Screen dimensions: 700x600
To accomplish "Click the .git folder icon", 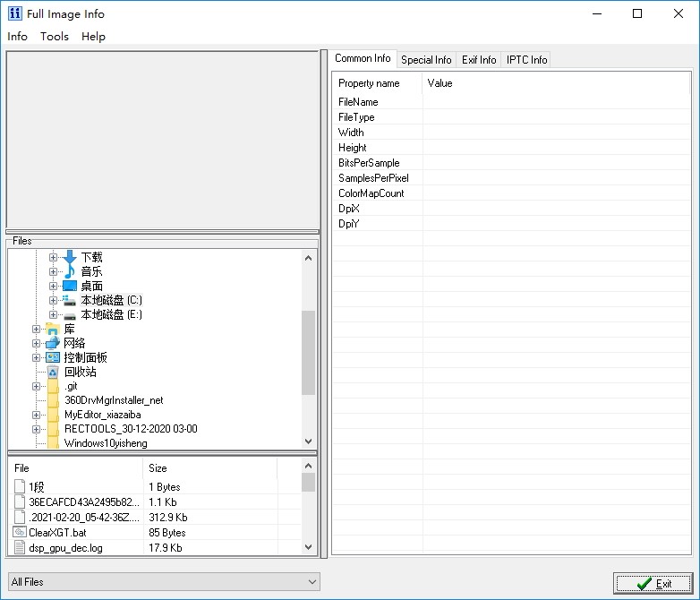I will [x=53, y=386].
